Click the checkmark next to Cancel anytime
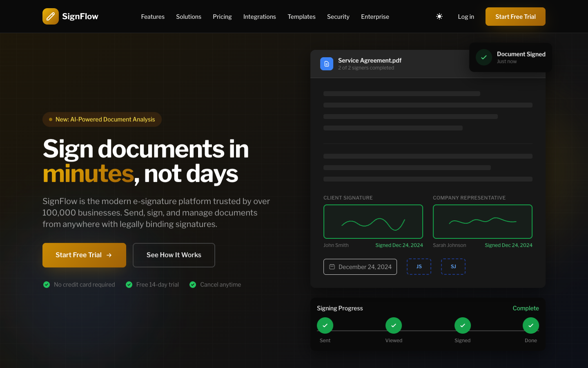588x368 pixels. 192,284
